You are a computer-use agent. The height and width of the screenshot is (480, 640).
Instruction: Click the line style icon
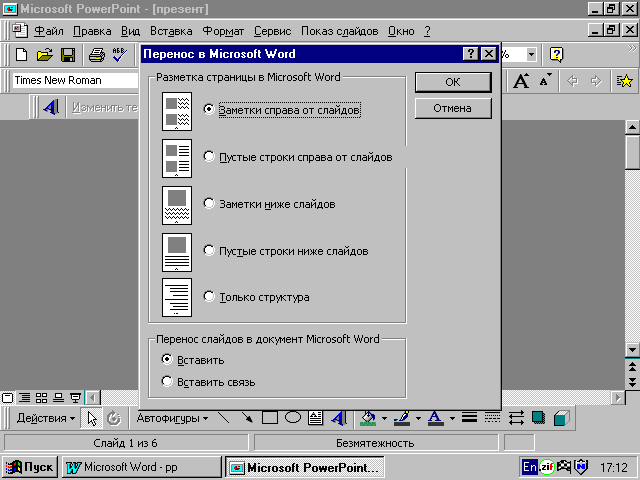(469, 418)
